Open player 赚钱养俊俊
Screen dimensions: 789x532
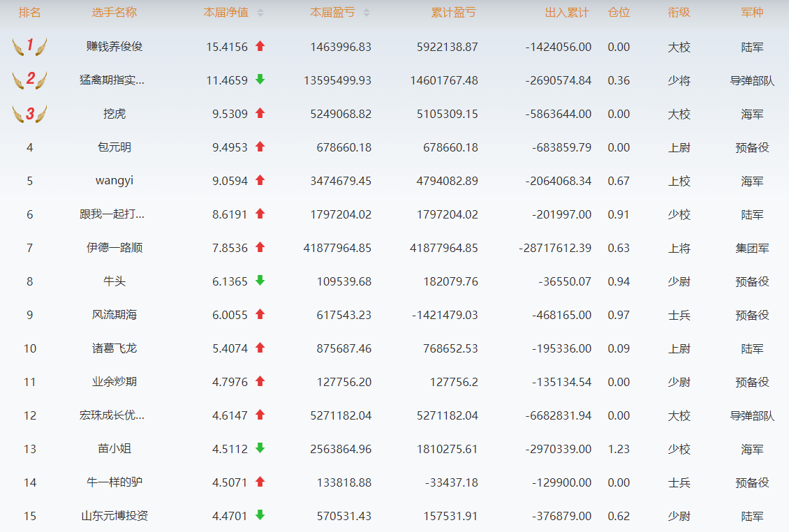pos(115,47)
